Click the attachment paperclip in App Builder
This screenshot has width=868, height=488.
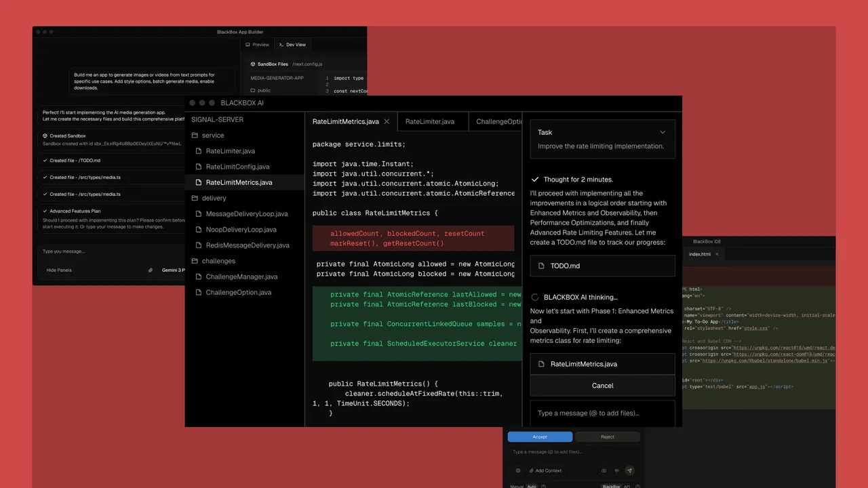coord(151,270)
